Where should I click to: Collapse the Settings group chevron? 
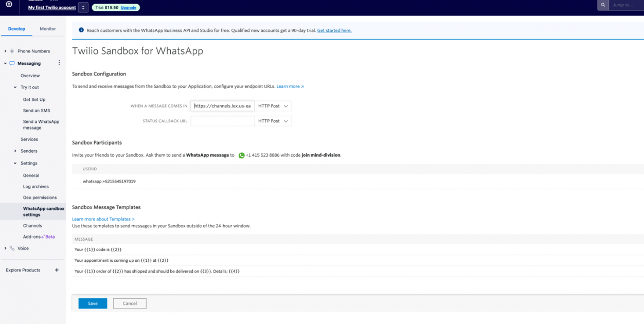click(15, 164)
